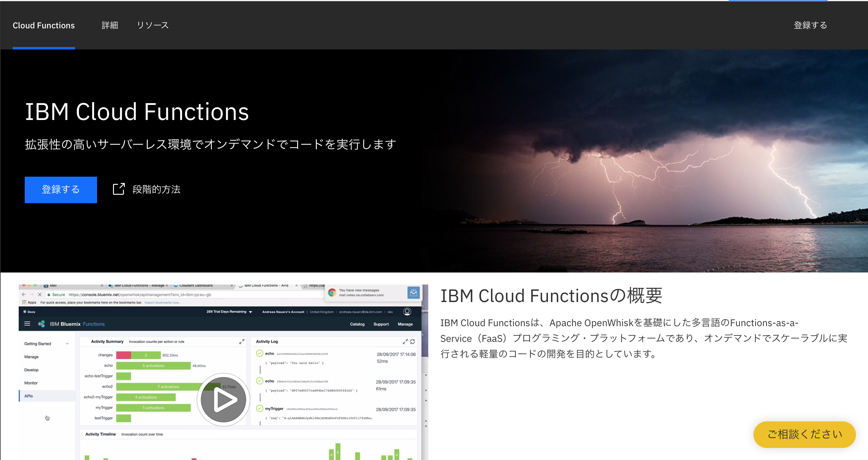
Task: Play the dashboard demo video
Action: coord(223,399)
